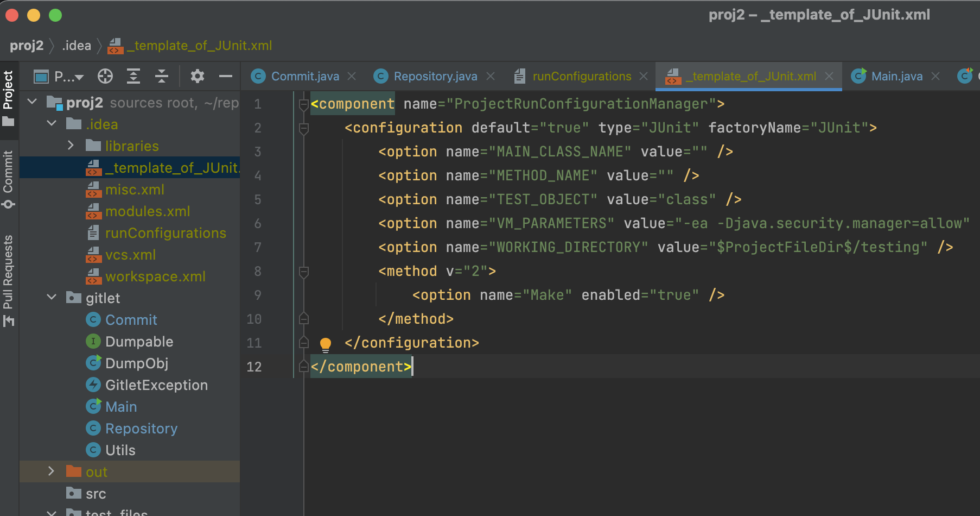
Task: Switch to the Repository.java tab
Action: click(x=435, y=77)
